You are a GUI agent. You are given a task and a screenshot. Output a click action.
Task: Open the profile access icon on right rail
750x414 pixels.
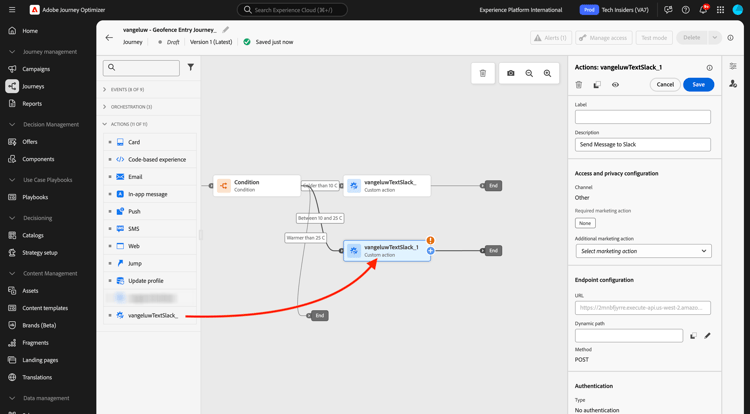point(733,84)
